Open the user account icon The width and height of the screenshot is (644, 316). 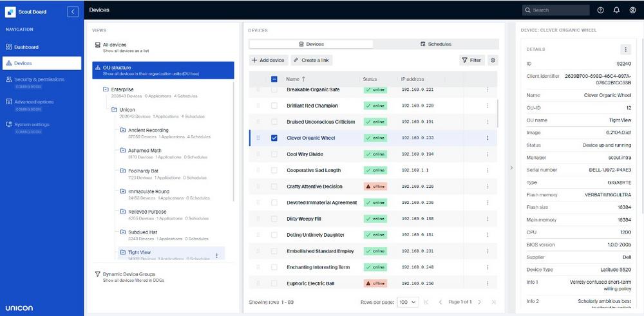pos(632,10)
